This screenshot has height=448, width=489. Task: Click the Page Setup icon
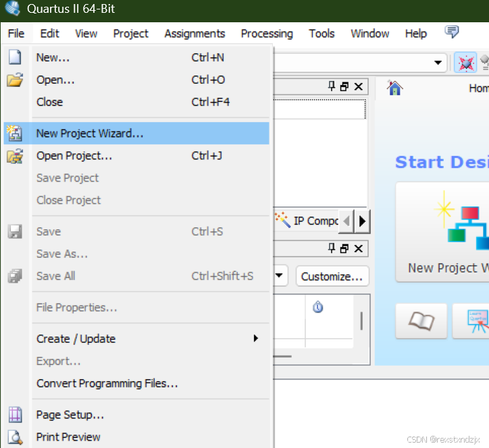pyautogui.click(x=15, y=415)
